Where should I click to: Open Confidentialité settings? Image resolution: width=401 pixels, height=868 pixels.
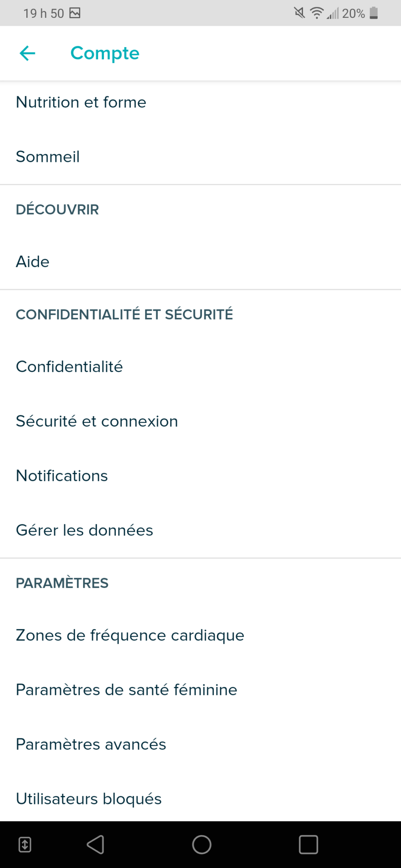tap(69, 367)
